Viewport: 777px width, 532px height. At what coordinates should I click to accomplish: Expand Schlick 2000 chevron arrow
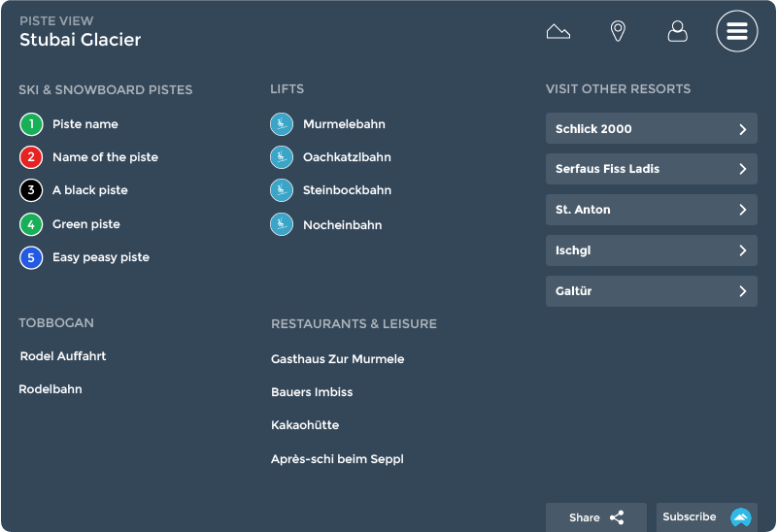pos(742,129)
